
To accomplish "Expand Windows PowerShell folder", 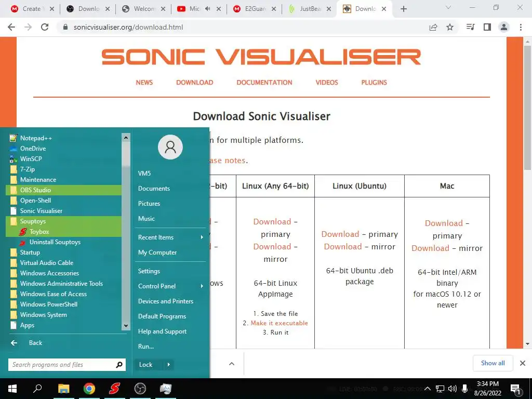I will click(63, 304).
